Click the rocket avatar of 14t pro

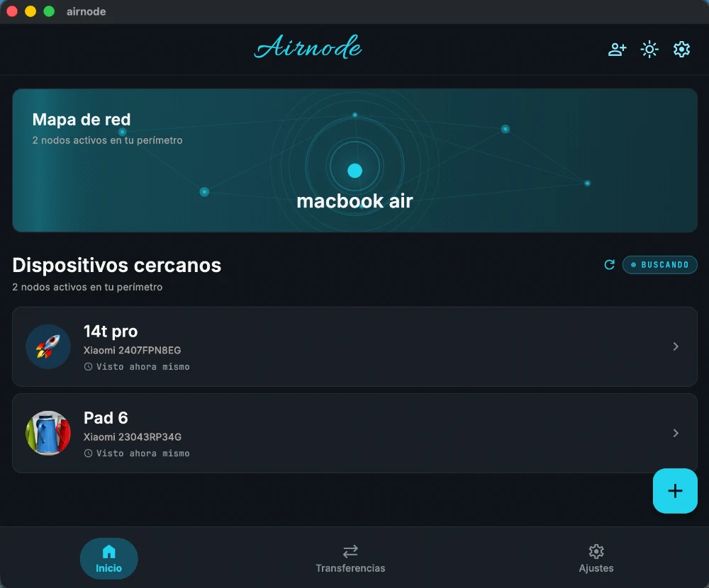pyautogui.click(x=48, y=346)
